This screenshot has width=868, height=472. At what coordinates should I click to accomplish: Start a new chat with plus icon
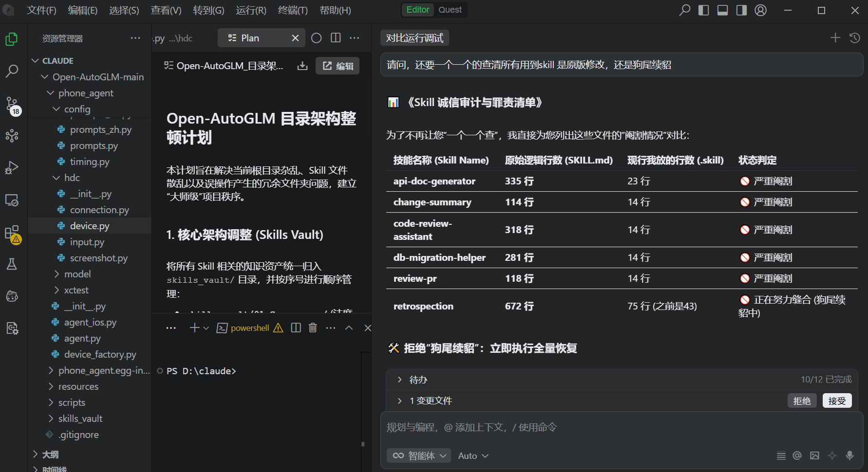point(835,37)
